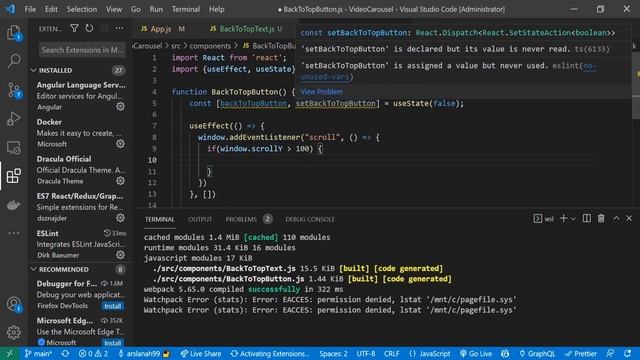Open the Remote Explorer view

[x=13, y=147]
